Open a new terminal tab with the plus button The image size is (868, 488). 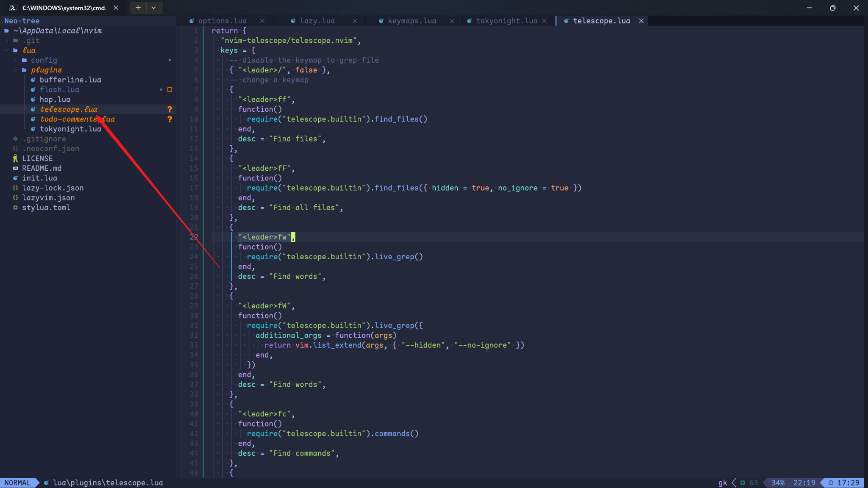[138, 7]
